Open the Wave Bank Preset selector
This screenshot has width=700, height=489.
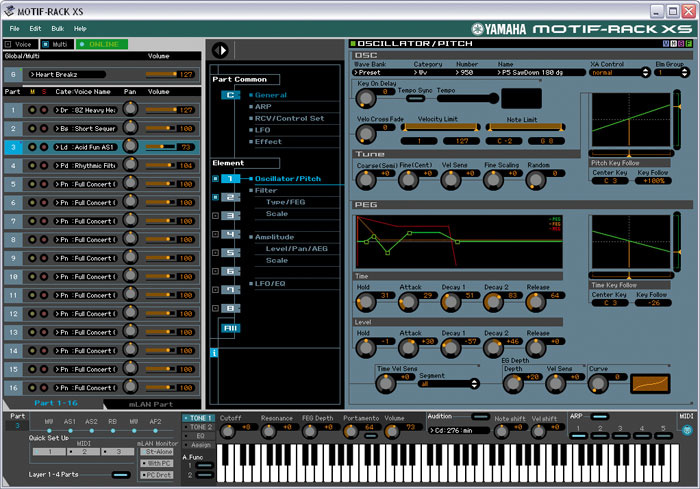coord(379,72)
